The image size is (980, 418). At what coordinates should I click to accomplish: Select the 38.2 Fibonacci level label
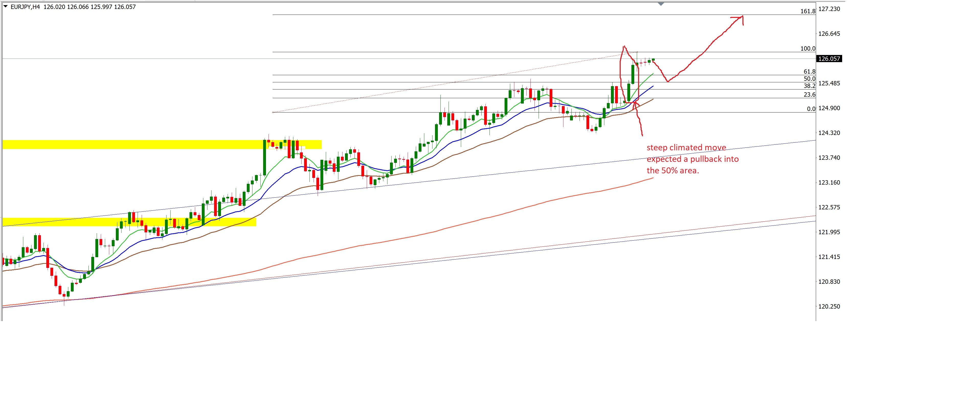[x=810, y=86]
